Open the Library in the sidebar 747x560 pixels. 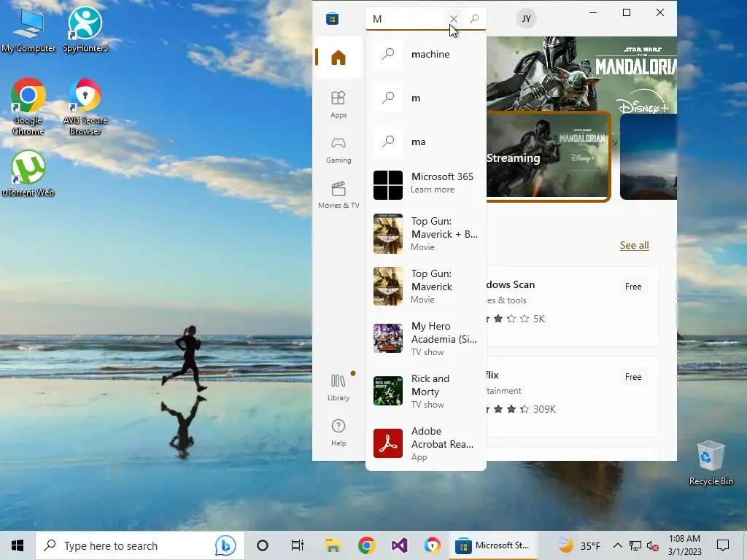tap(338, 388)
